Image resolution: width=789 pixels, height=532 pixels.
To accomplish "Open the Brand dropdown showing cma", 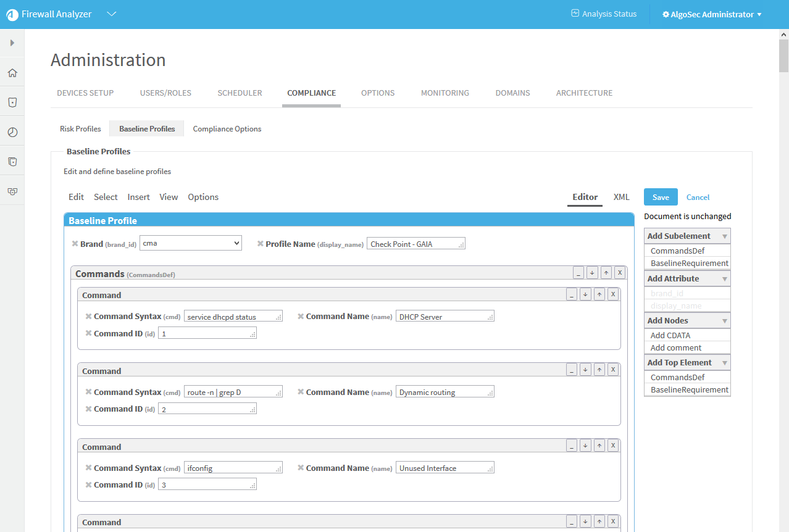I will pyautogui.click(x=191, y=243).
